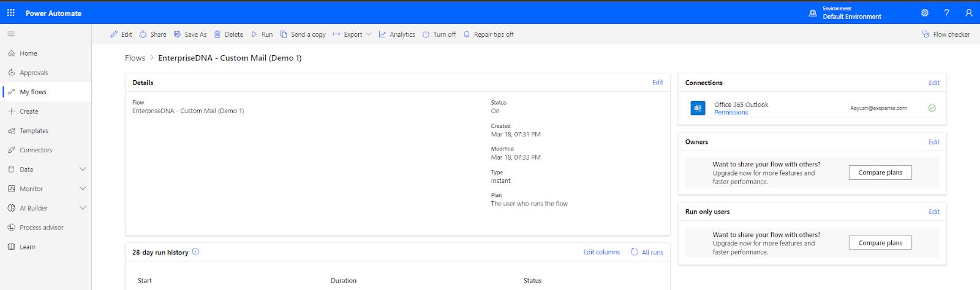980x290 pixels.
Task: Click Edit in Run only users card
Action: (933, 212)
